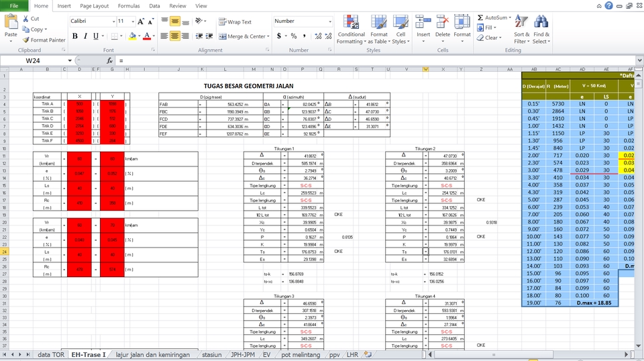Click the Excel Help question mark icon
Image resolution: width=644 pixels, height=361 pixels.
608,5
